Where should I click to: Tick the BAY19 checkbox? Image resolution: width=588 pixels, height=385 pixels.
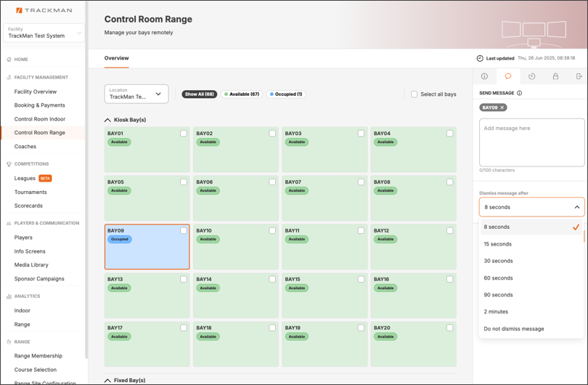point(361,328)
